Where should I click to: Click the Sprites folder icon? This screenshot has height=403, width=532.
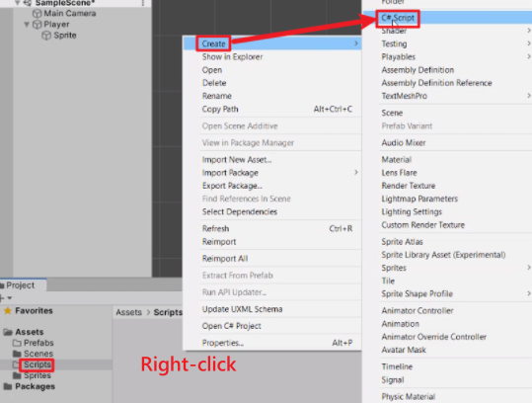[x=17, y=375]
